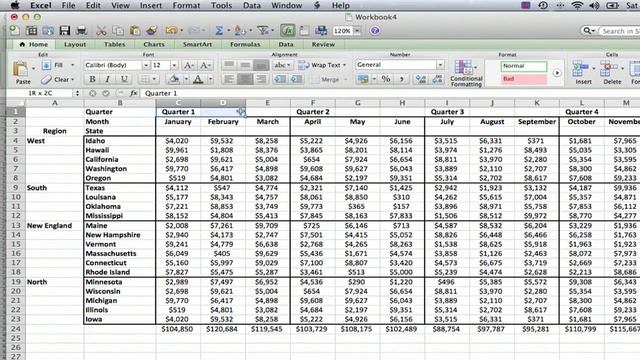Click the formula bar showing Quarter 1

tap(390, 93)
